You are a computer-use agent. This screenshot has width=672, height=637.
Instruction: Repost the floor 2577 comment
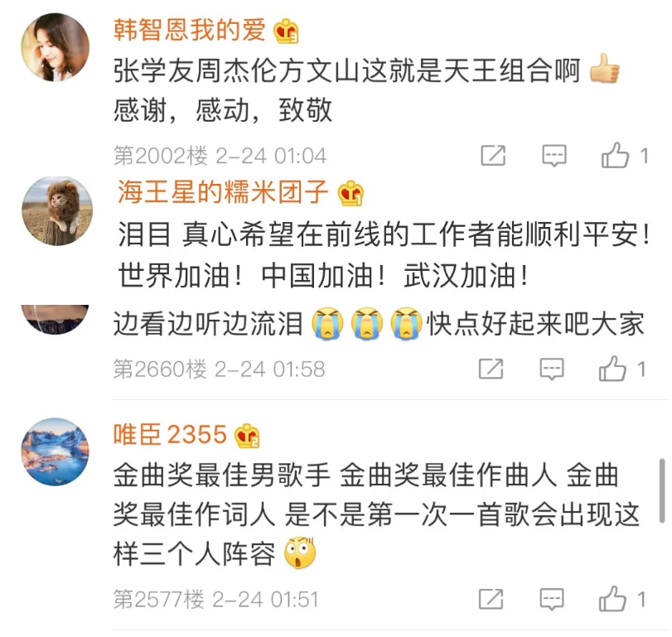coord(491,598)
